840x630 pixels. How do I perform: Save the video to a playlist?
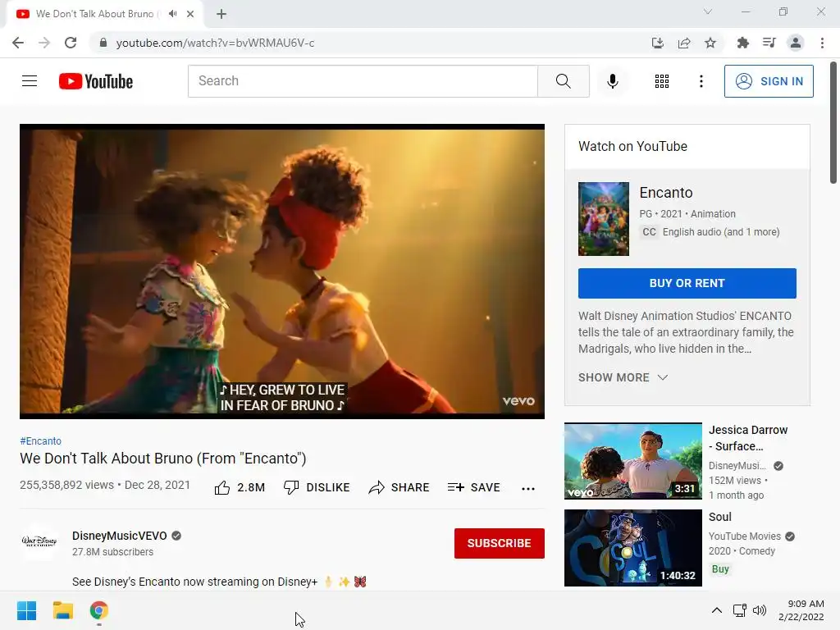click(x=473, y=487)
